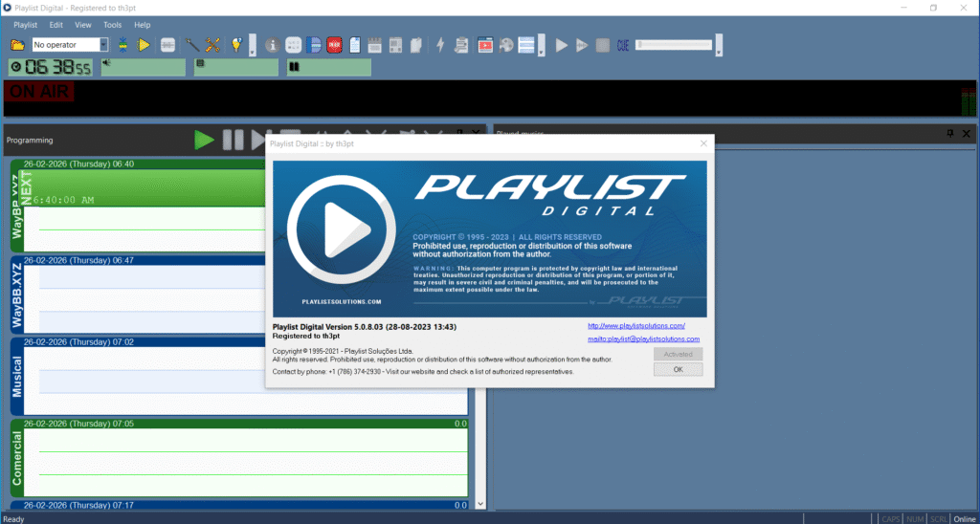
Task: Open the playlistsolutions.com website link
Action: point(636,326)
